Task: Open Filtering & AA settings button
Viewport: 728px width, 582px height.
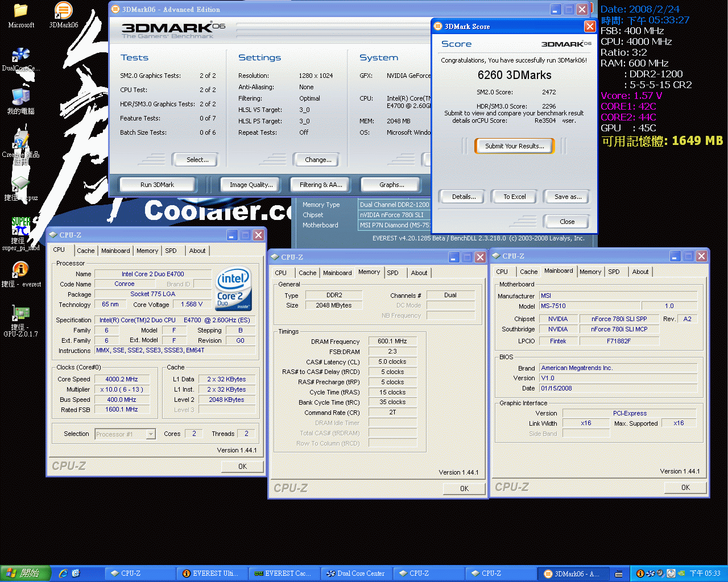Action: pyautogui.click(x=321, y=185)
